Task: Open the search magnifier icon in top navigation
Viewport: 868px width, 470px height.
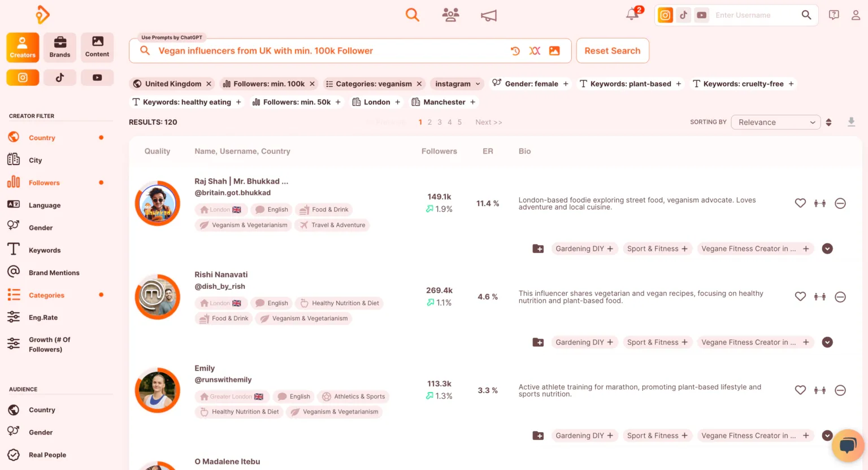Action: coord(413,15)
